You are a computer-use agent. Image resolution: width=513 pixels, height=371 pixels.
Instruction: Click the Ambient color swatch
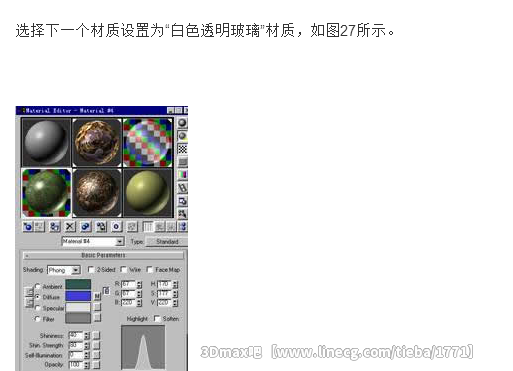pyautogui.click(x=78, y=285)
